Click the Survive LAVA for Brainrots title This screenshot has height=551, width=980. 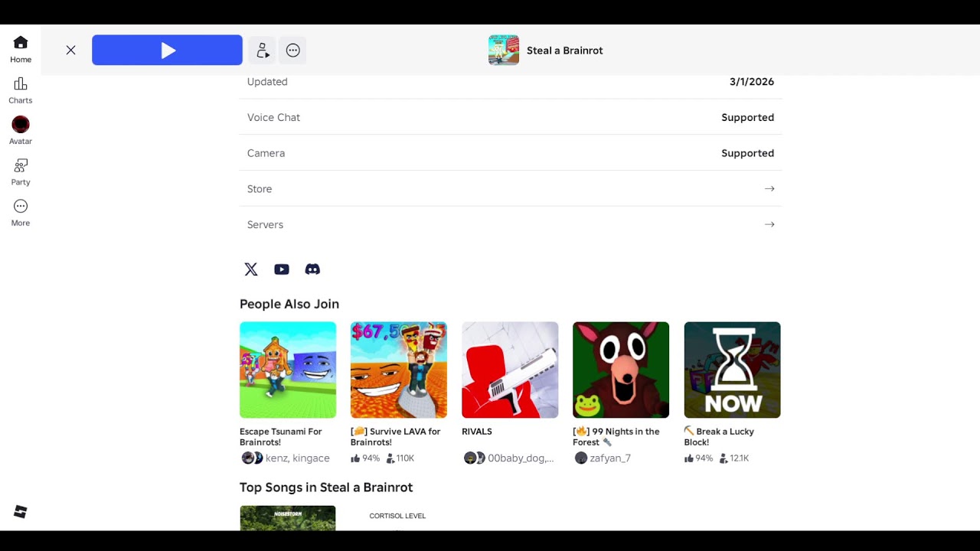click(396, 437)
